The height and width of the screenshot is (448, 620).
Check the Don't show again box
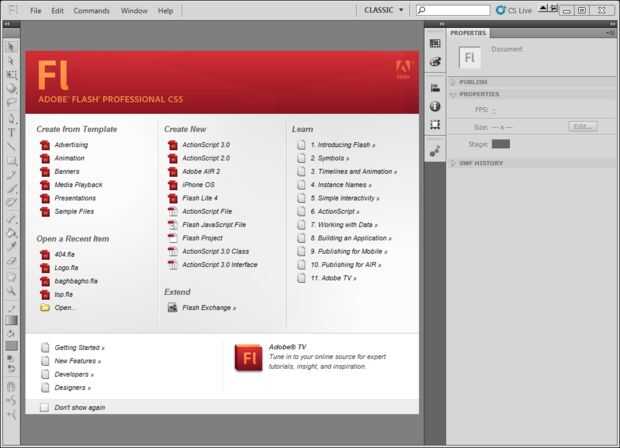coord(44,407)
